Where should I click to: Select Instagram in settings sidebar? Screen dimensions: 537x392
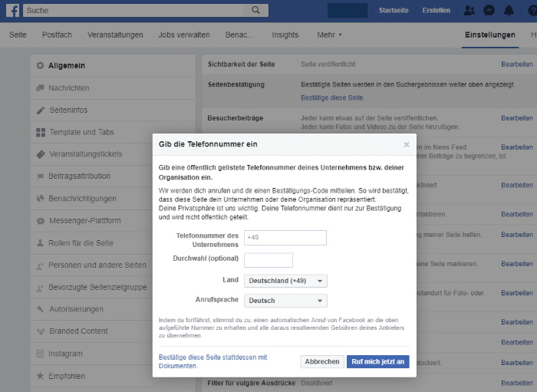point(91,354)
